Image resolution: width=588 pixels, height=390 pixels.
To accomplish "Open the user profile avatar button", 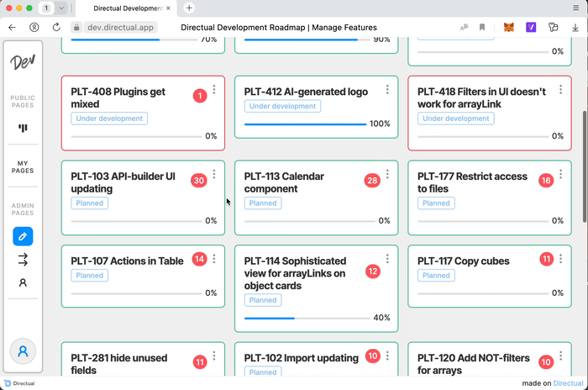I will click(23, 351).
